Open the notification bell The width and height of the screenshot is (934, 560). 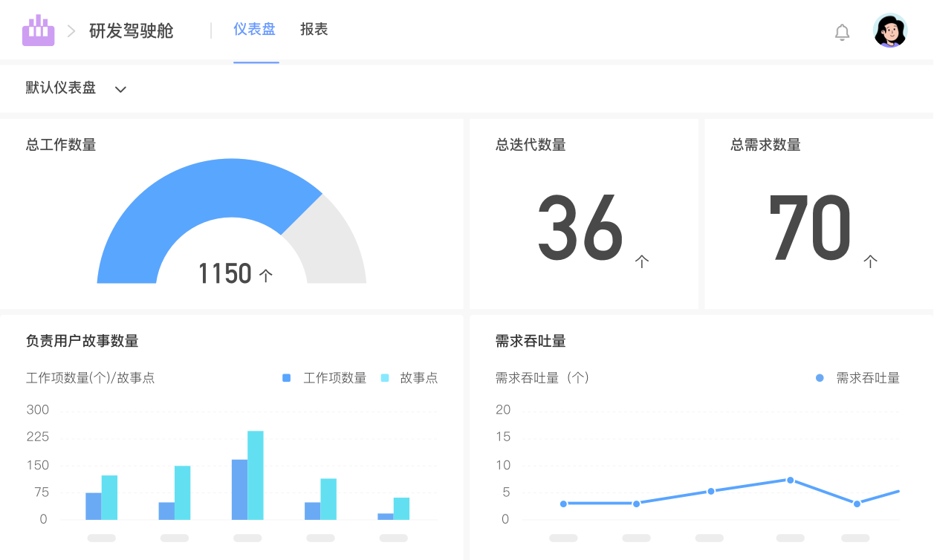click(x=842, y=32)
